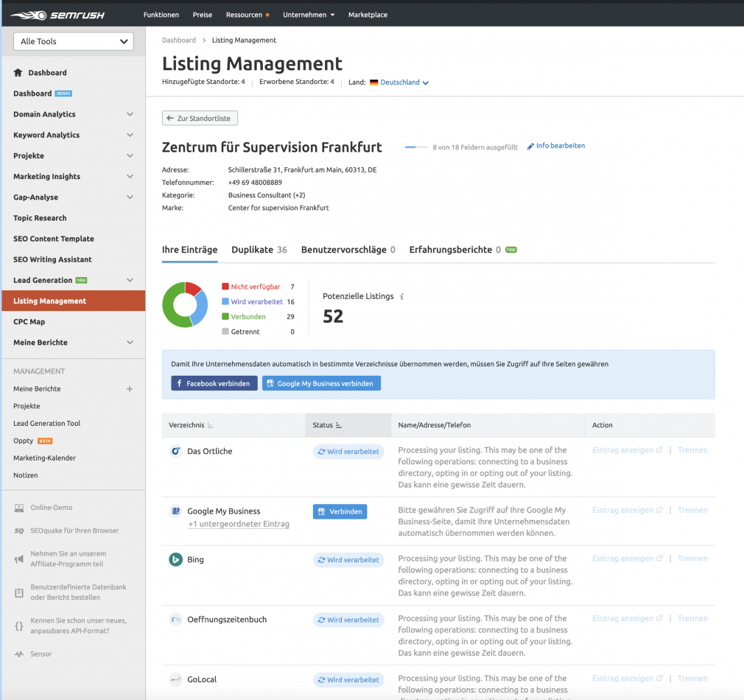Image resolution: width=744 pixels, height=700 pixels.
Task: Click Dashboard breadcrumb link
Action: pyautogui.click(x=179, y=41)
